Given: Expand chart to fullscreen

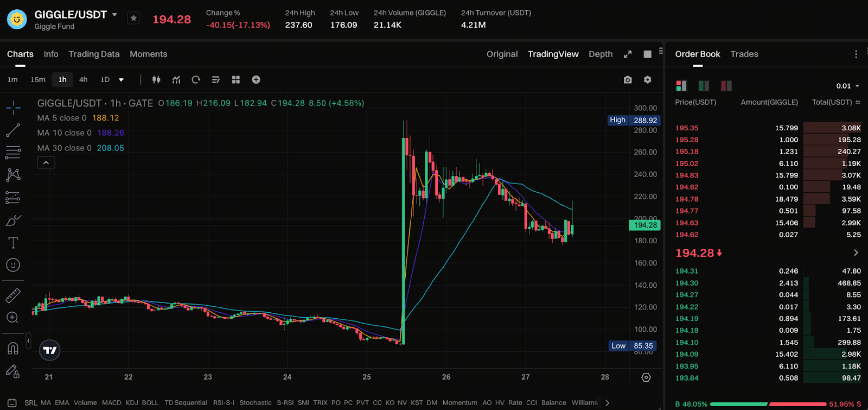Looking at the screenshot, I should (x=628, y=54).
